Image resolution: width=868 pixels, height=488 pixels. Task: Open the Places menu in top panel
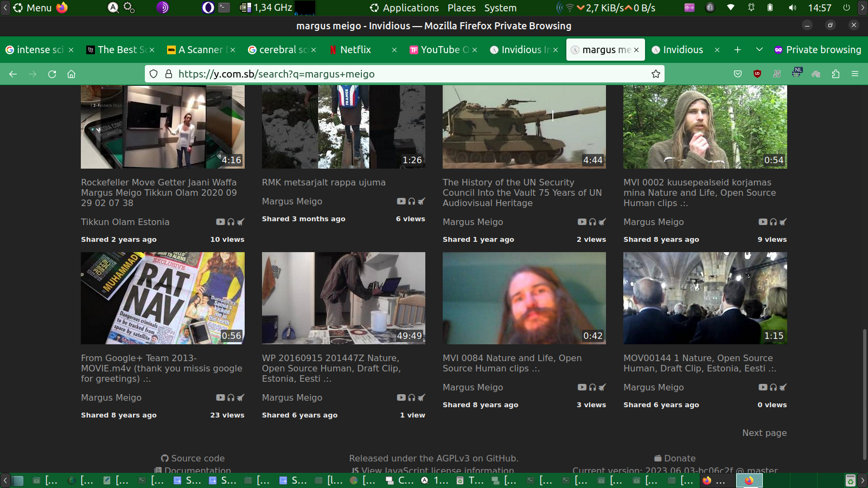tap(461, 8)
